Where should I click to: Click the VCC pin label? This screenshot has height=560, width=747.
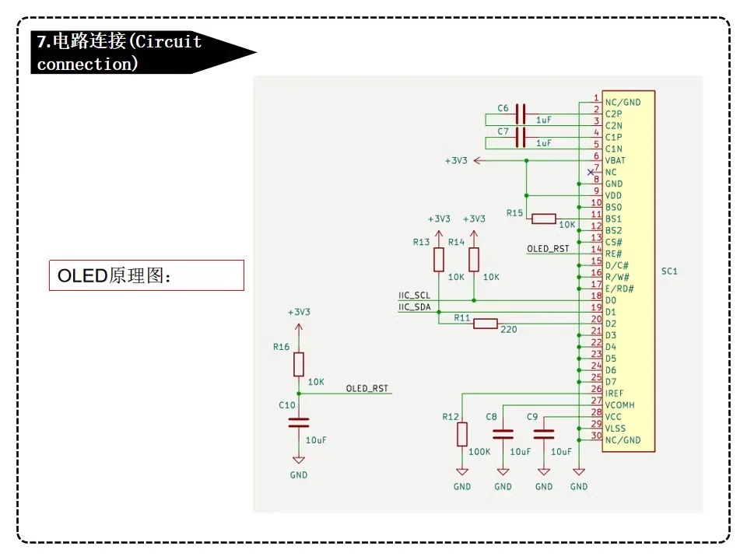(x=613, y=417)
